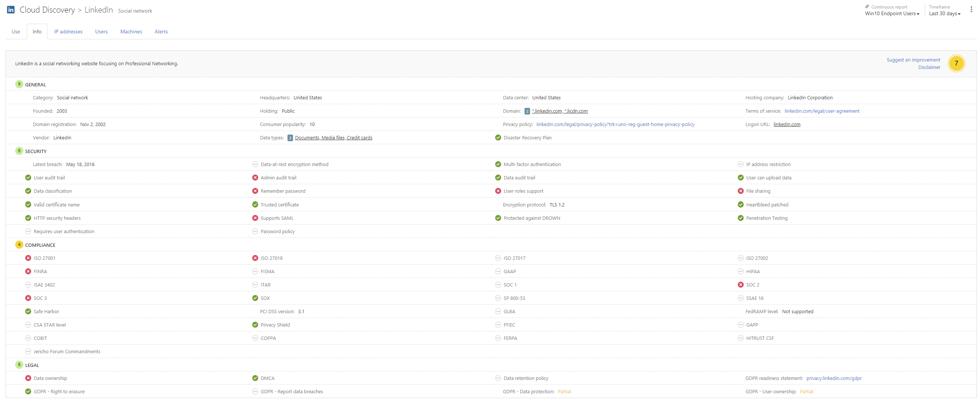
Task: Click the gray dash beside IP address restriction
Action: (740, 164)
